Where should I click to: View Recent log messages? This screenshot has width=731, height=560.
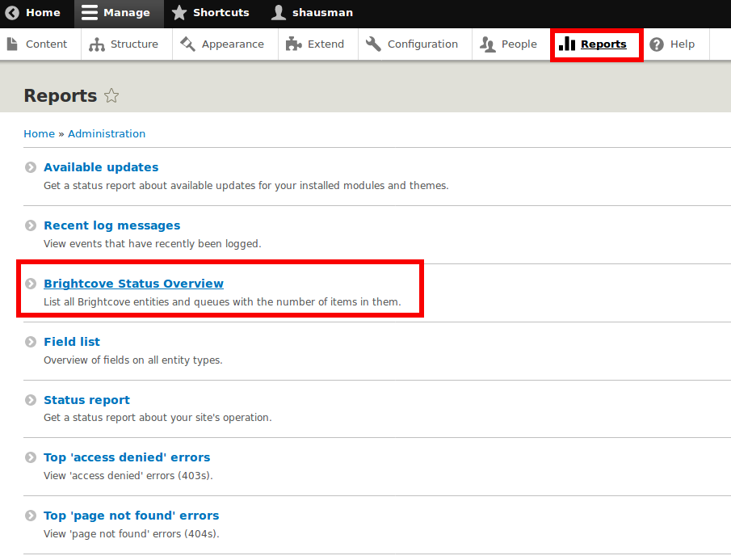click(111, 225)
